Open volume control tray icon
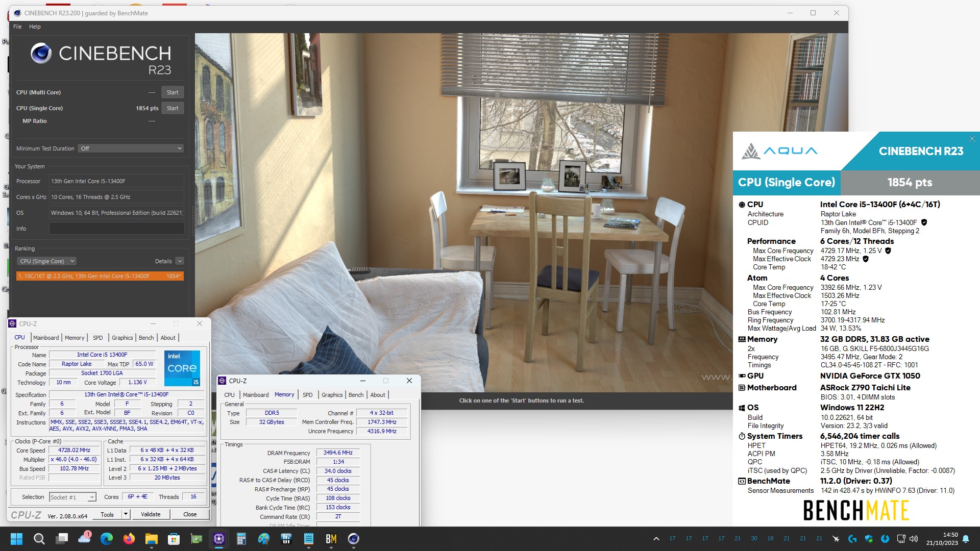980x551 pixels. click(914, 539)
